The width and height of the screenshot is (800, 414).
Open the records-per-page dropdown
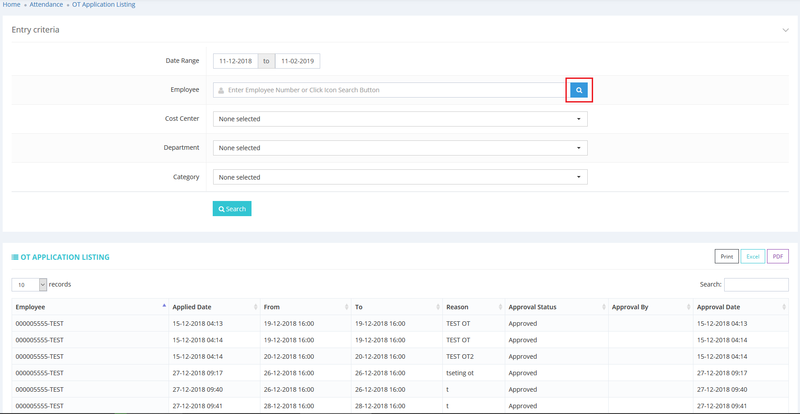point(29,285)
